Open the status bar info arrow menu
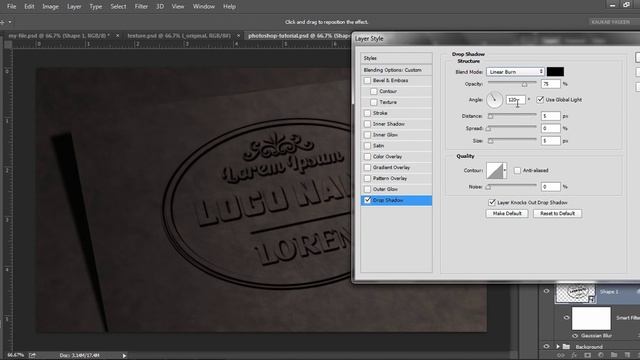The height and width of the screenshot is (360, 640). point(124,356)
